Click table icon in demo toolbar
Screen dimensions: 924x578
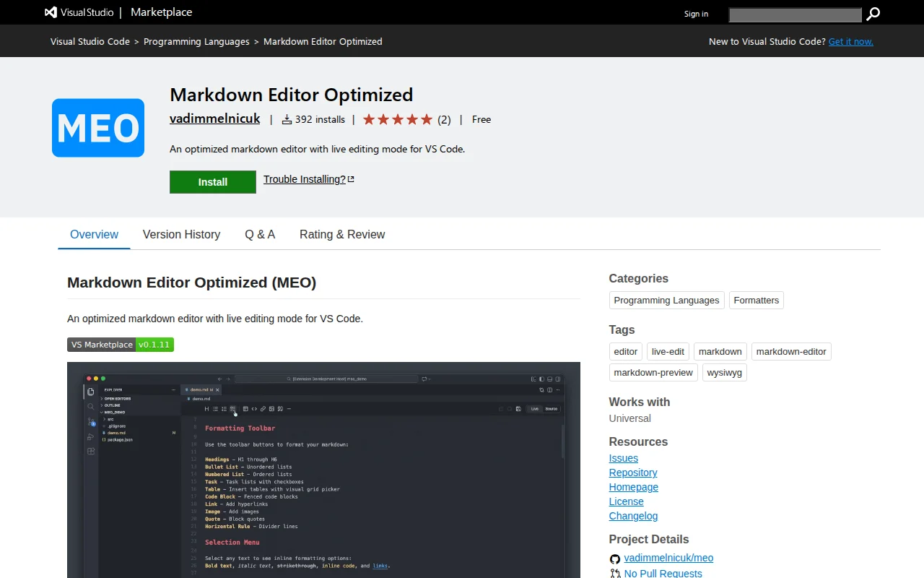pyautogui.click(x=245, y=409)
